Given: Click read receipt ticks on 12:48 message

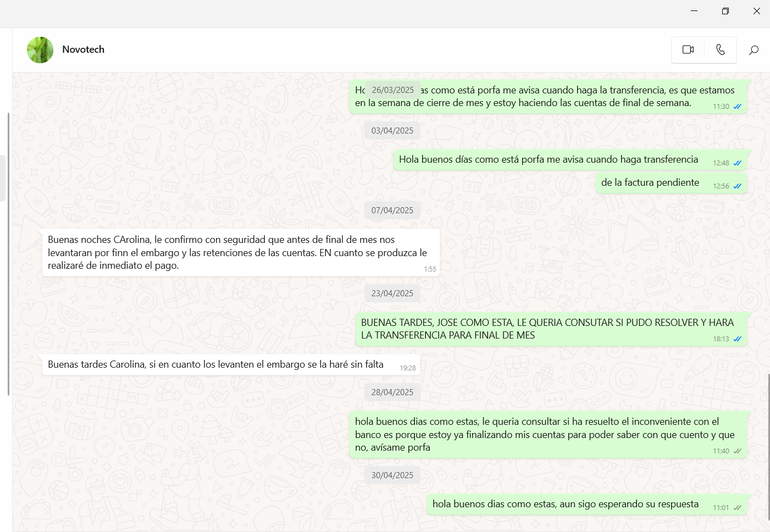Looking at the screenshot, I should point(738,163).
